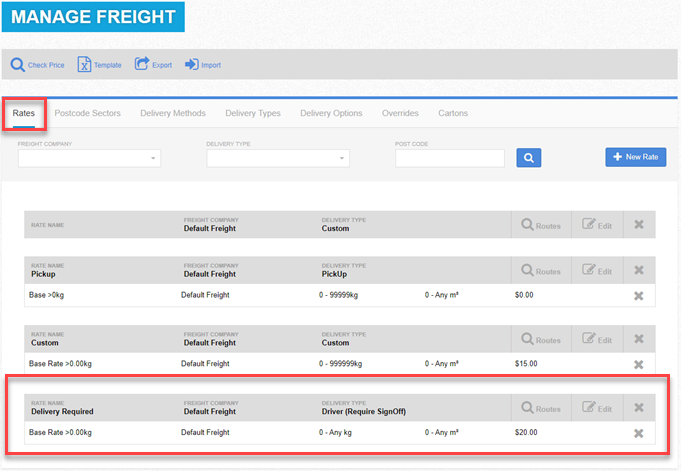
Task: Focus the Post Code input field
Action: [x=450, y=158]
